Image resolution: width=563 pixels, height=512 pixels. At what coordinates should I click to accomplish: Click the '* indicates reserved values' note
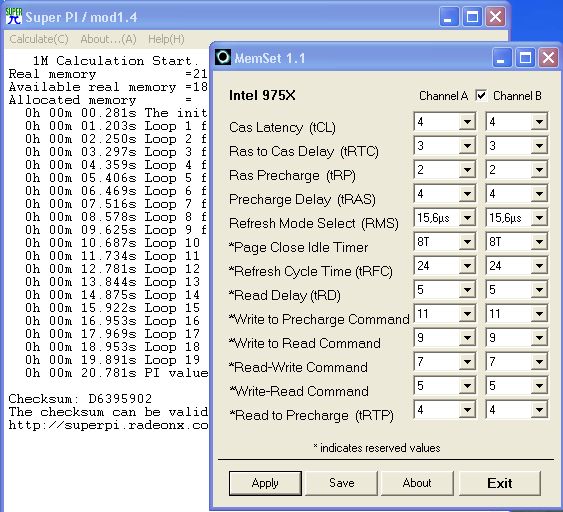point(377,448)
